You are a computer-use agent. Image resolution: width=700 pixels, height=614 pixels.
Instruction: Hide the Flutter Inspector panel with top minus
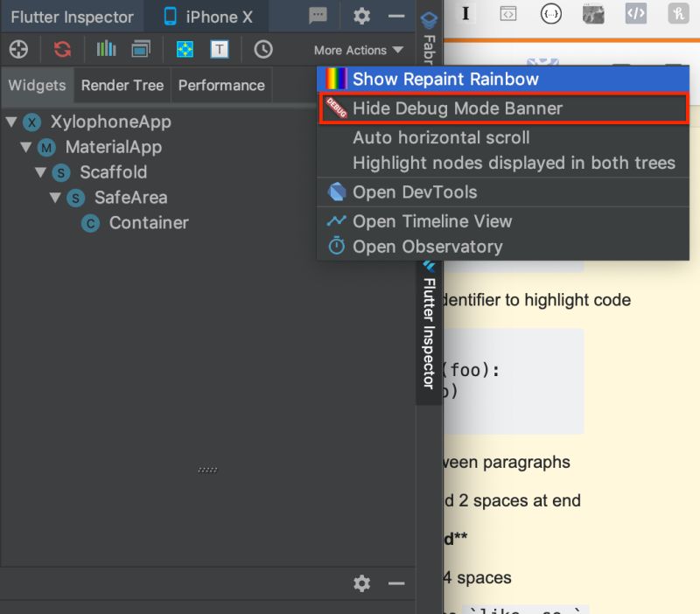coord(396,16)
